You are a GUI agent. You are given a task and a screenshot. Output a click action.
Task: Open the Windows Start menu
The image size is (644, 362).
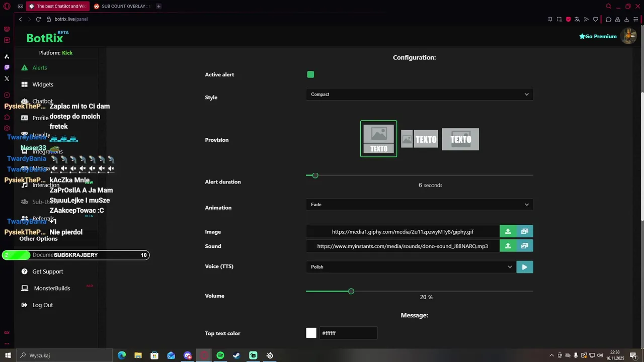tap(8, 355)
